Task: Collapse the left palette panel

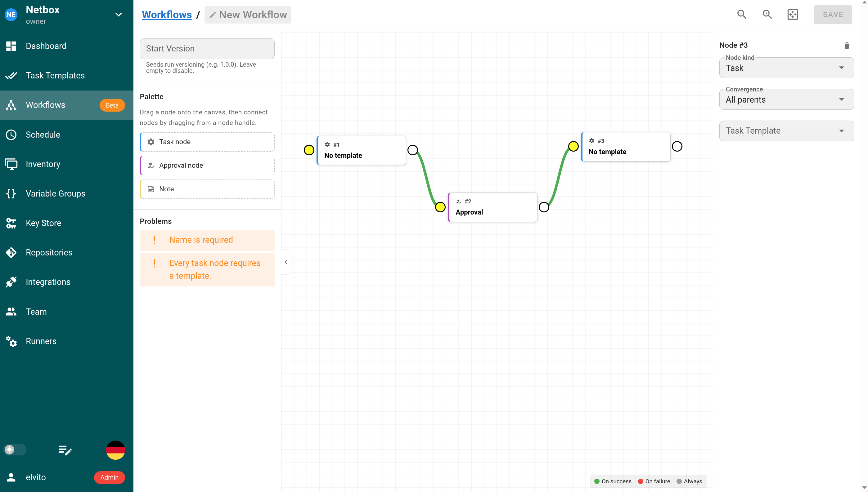Action: point(286,262)
